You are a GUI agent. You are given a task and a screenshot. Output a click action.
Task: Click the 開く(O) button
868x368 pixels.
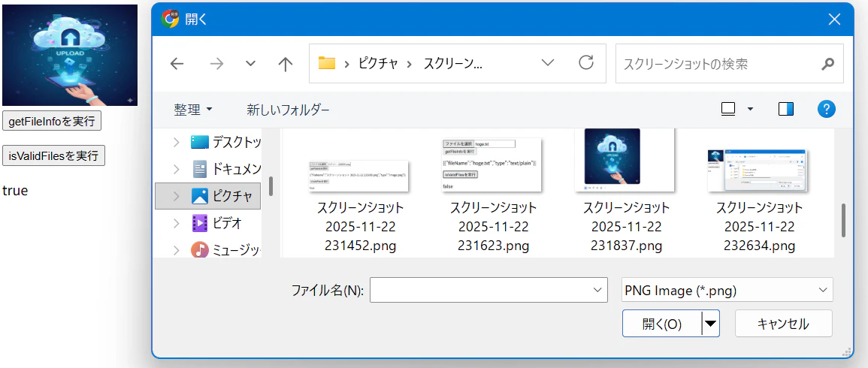pyautogui.click(x=662, y=323)
